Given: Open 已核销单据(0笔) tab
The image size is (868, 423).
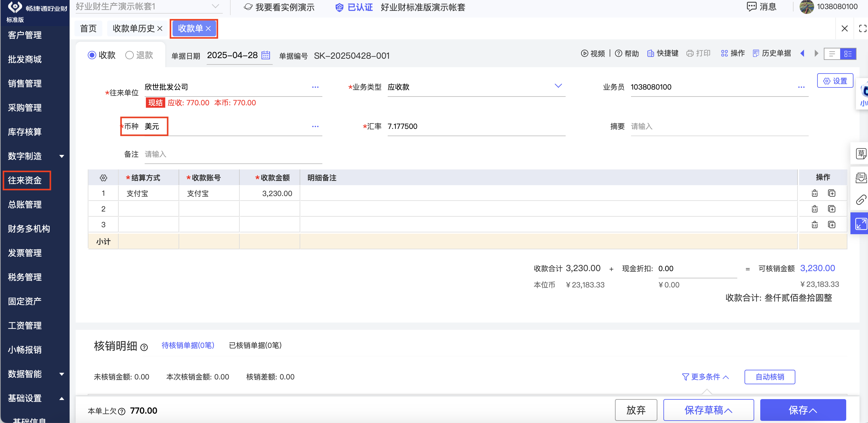Looking at the screenshot, I should pyautogui.click(x=255, y=345).
